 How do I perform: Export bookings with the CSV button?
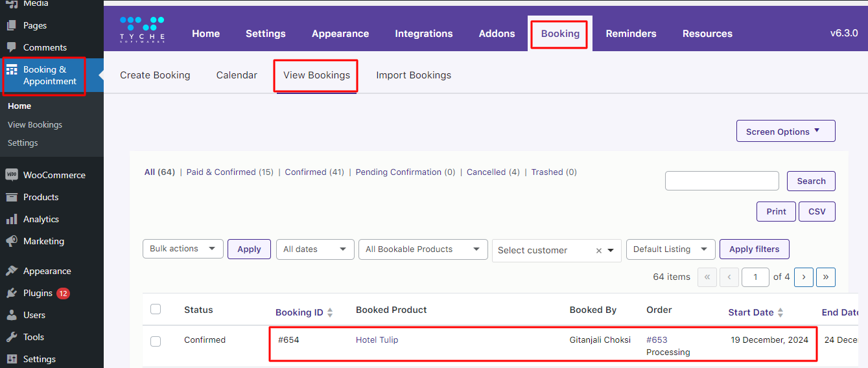817,211
